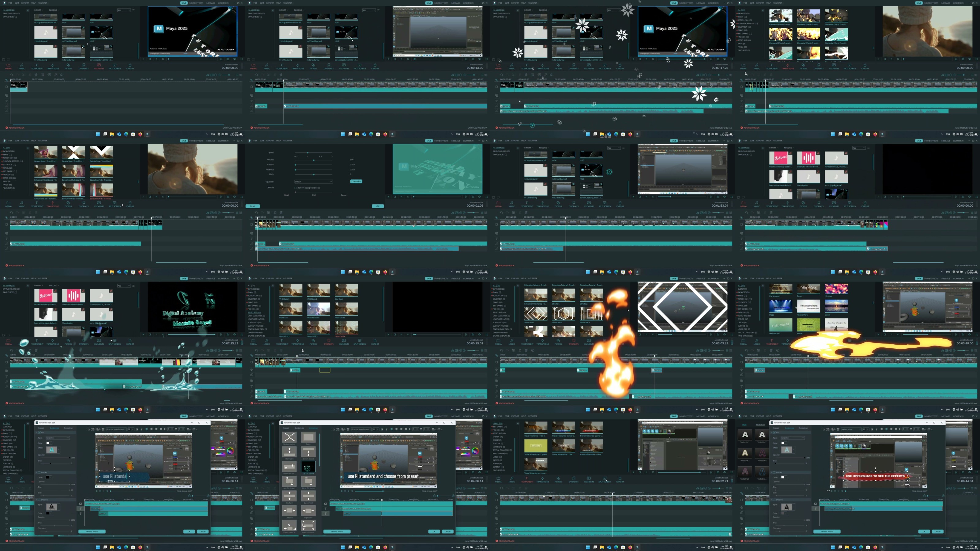Open the alpha_echo font name dropdown
This screenshot has width=980, height=551.
[x=851, y=429]
